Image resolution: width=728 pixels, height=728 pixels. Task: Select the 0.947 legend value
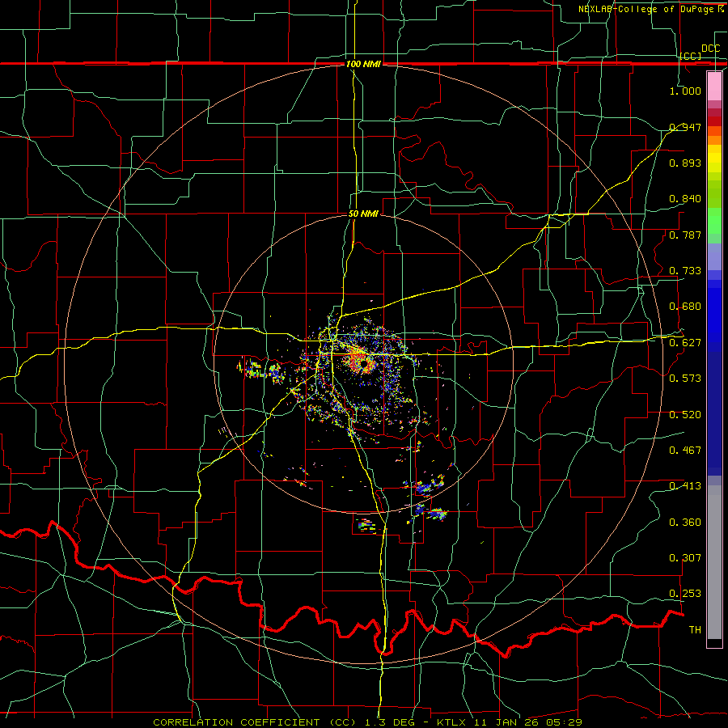click(685, 127)
